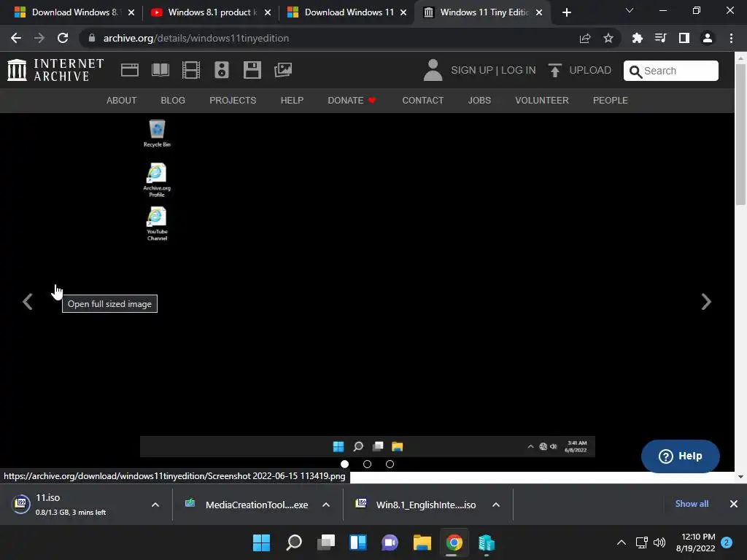Image resolution: width=747 pixels, height=560 pixels.
Task: Show hidden system tray icons
Action: (x=622, y=542)
